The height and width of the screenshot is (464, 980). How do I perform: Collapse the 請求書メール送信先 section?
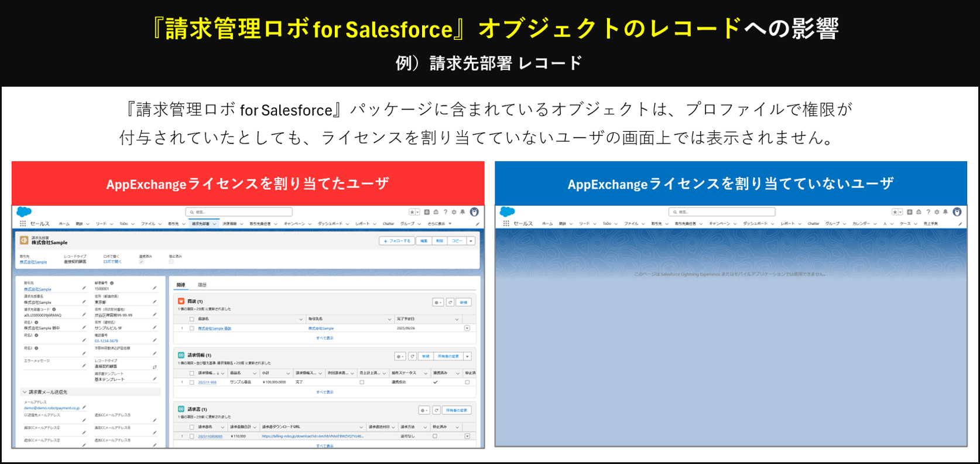point(25,392)
